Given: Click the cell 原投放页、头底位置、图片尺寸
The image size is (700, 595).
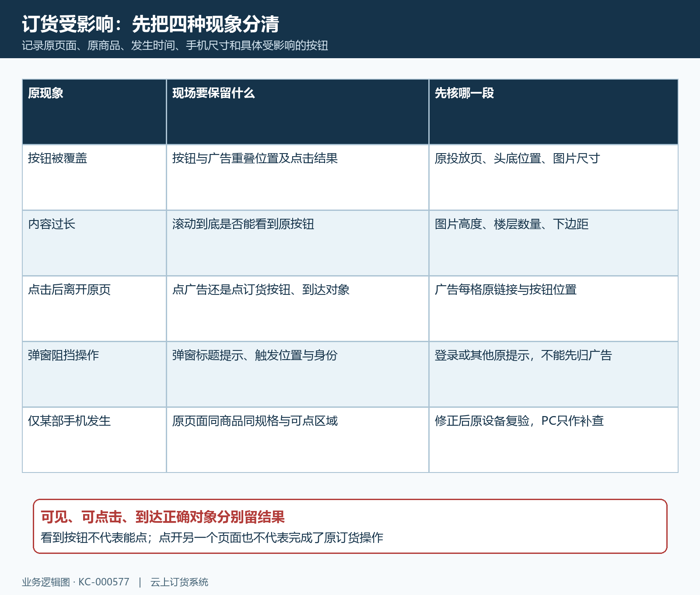Looking at the screenshot, I should click(x=553, y=177).
